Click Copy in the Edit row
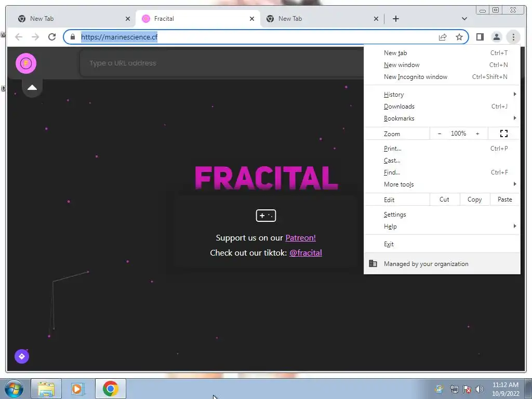Screen dimensions: 532x399 475,199
